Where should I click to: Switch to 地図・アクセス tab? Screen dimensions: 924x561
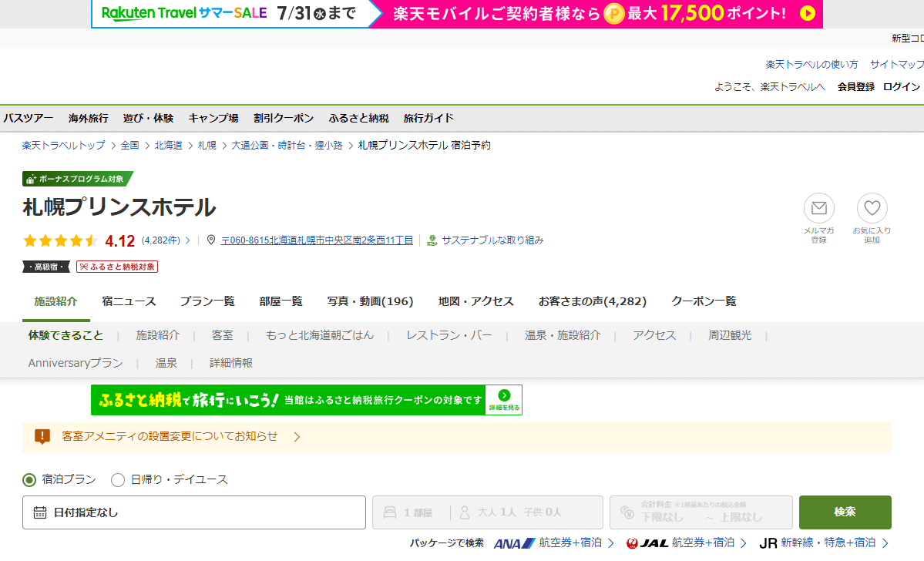click(x=476, y=301)
